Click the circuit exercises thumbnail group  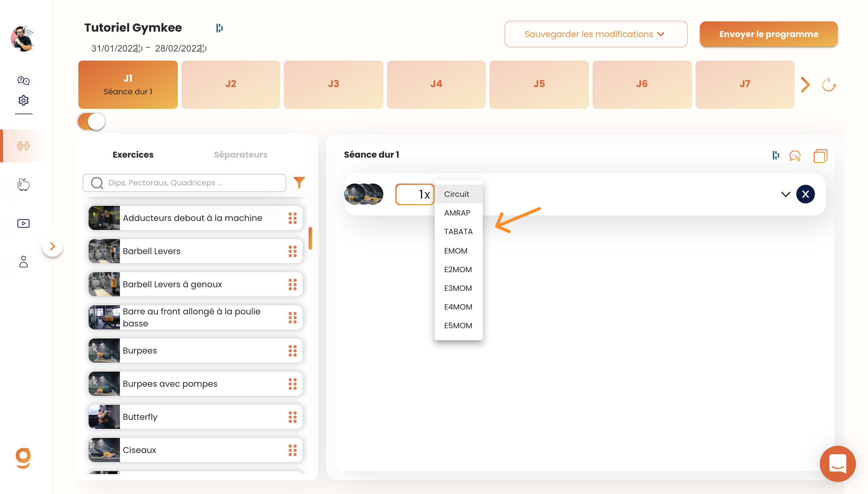point(363,194)
